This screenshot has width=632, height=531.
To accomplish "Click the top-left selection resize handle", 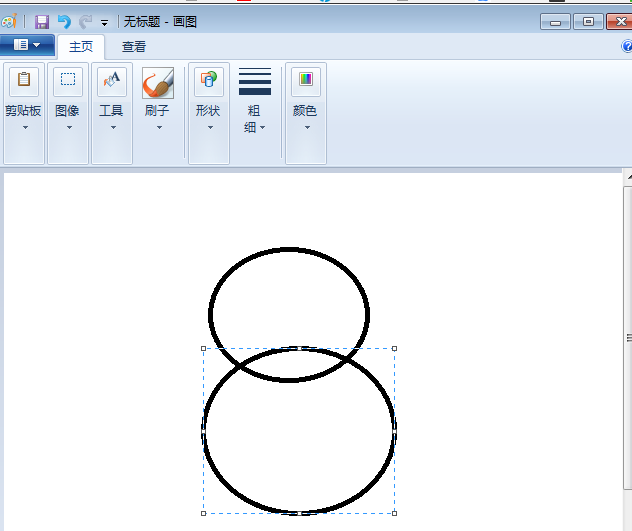I will click(204, 348).
